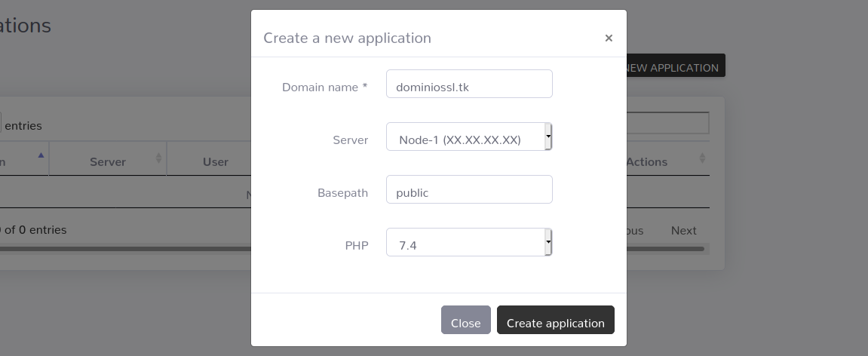This screenshot has width=868, height=356.
Task: Click the Domain name * label
Action: tap(324, 87)
